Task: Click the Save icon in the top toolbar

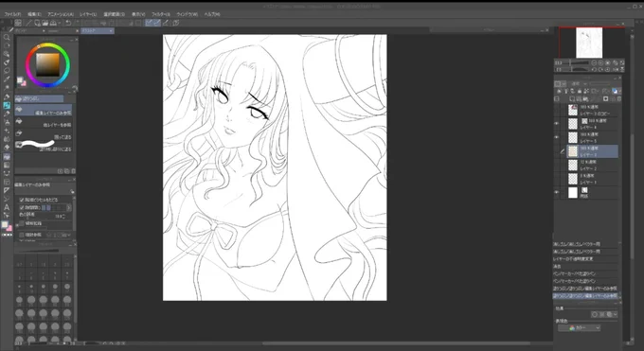Action: [x=53, y=23]
